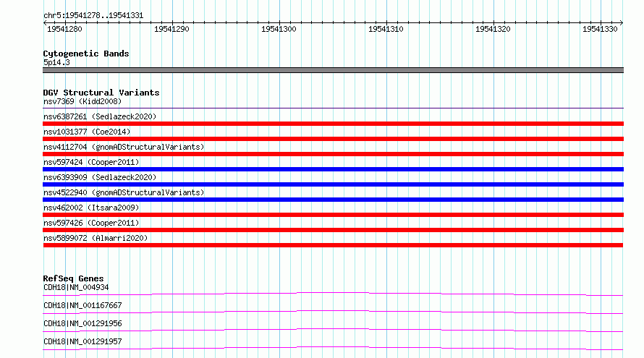Open variant nsv4112704 (gnomADStructuralVariants) label
The height and width of the screenshot is (358, 644).
pos(124,147)
